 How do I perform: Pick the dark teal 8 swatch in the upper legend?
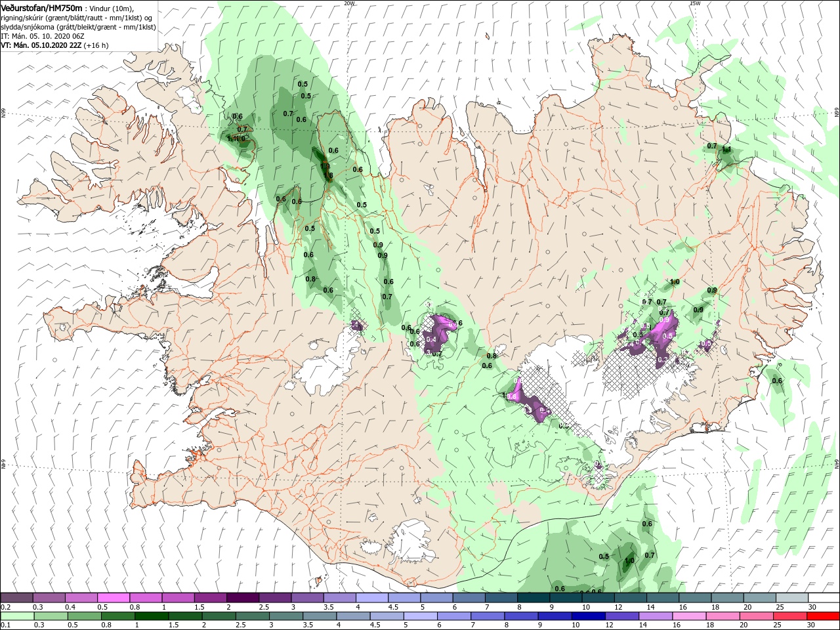tap(533, 598)
